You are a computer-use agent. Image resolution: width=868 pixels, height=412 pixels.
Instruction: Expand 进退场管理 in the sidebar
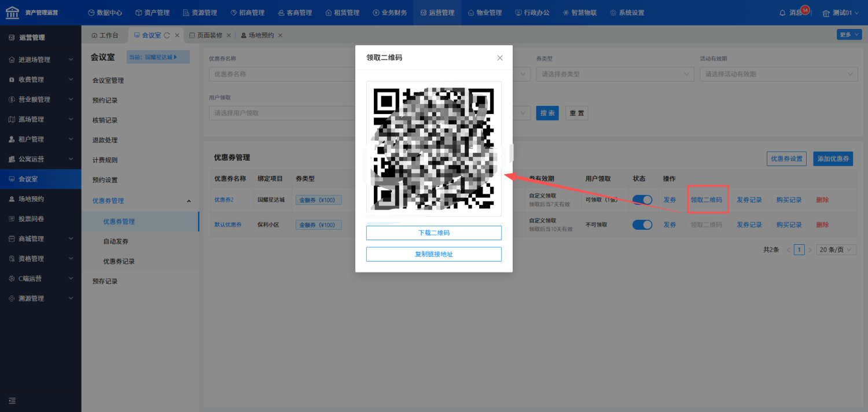(x=41, y=60)
